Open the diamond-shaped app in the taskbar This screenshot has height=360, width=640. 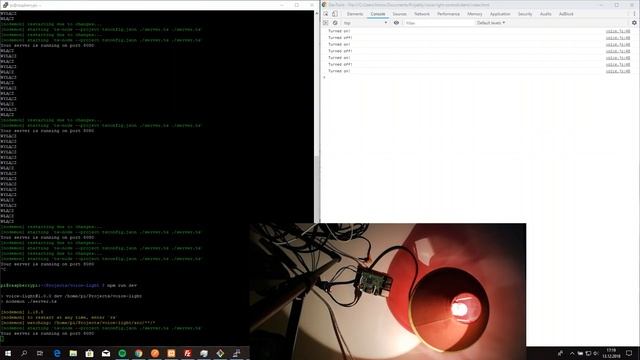pos(220,353)
